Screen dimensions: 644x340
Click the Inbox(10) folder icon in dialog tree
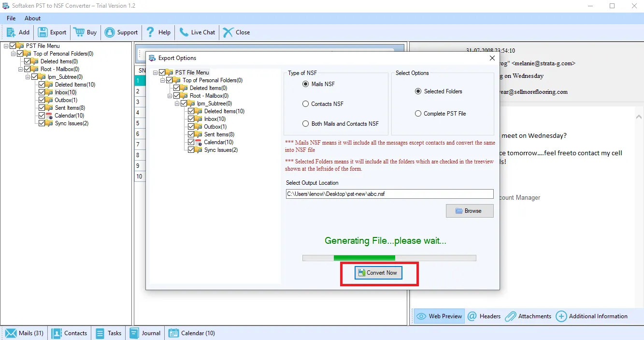pyautogui.click(x=199, y=119)
